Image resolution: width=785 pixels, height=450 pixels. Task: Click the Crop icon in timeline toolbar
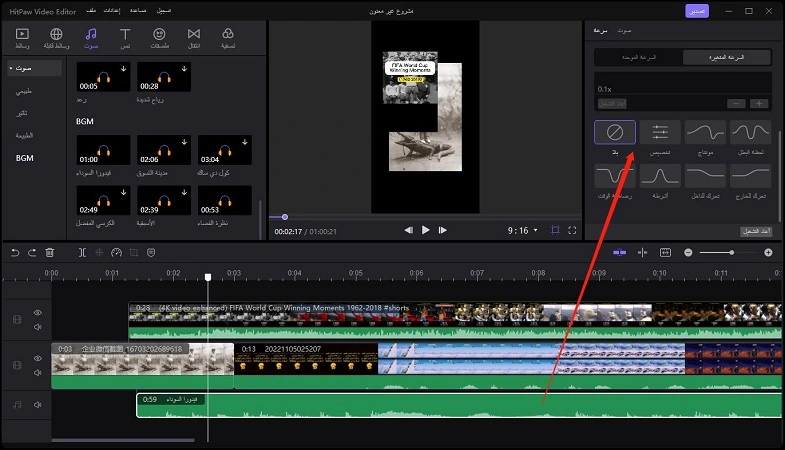click(134, 253)
